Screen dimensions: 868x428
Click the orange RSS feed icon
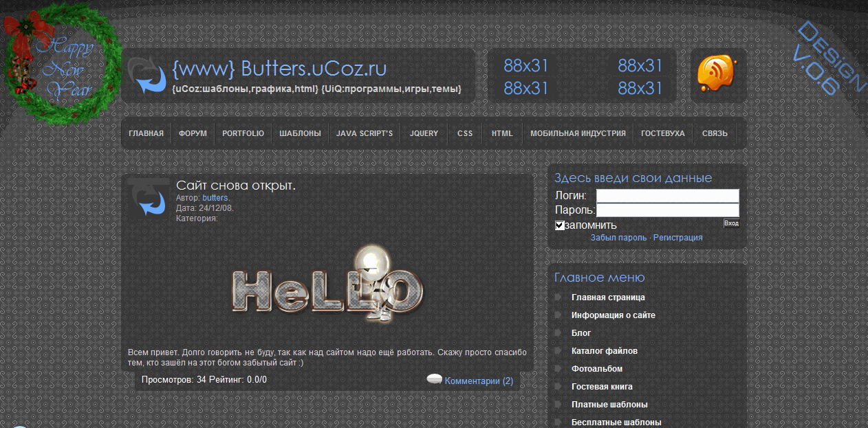(717, 74)
